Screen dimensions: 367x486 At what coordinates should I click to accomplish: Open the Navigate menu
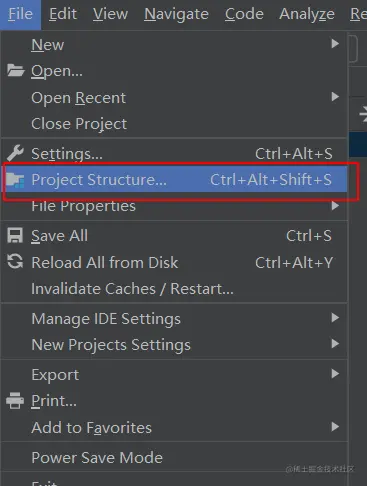click(176, 14)
